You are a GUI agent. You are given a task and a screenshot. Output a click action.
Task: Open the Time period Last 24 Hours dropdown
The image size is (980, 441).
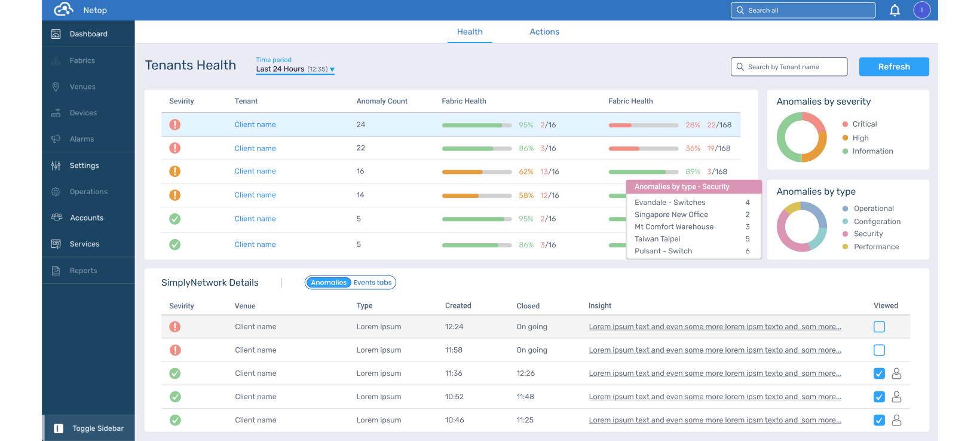coord(295,69)
